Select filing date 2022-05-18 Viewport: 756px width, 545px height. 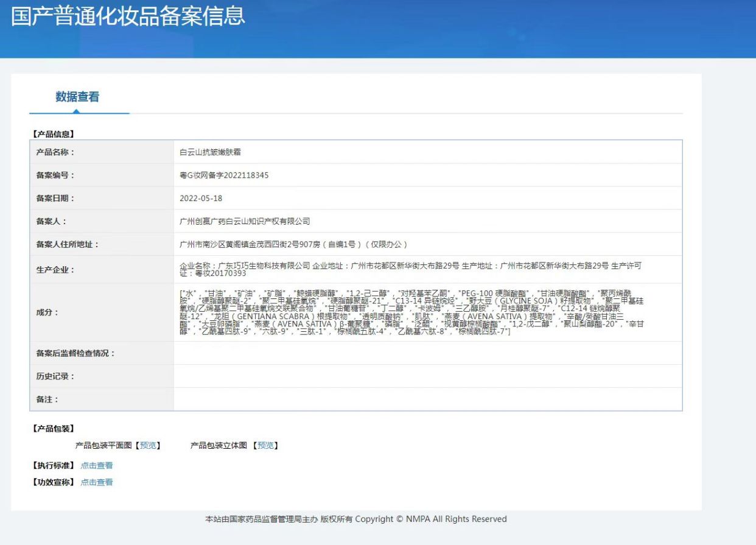[201, 199]
